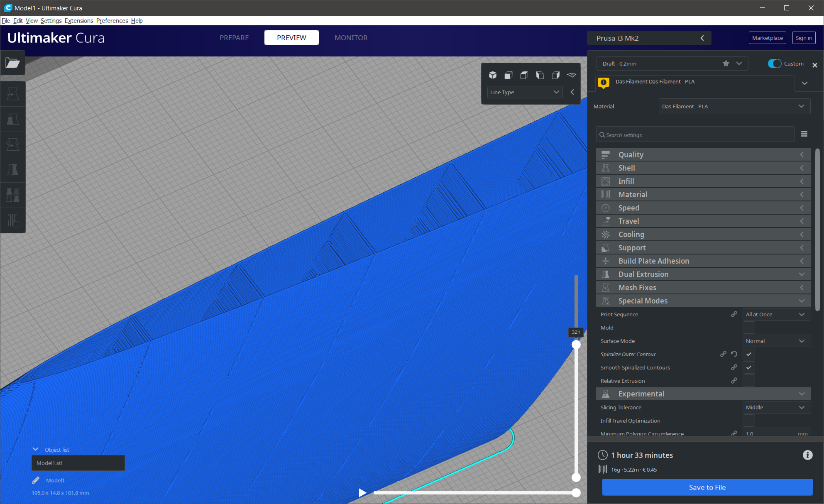
Task: Select Model1.stl in object list
Action: 78,463
